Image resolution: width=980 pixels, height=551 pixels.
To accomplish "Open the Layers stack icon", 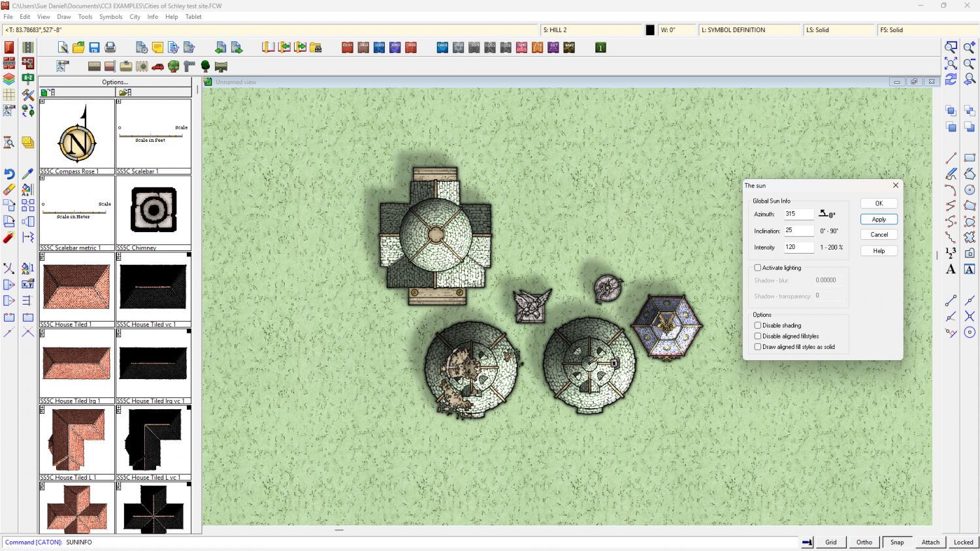I will click(9, 79).
